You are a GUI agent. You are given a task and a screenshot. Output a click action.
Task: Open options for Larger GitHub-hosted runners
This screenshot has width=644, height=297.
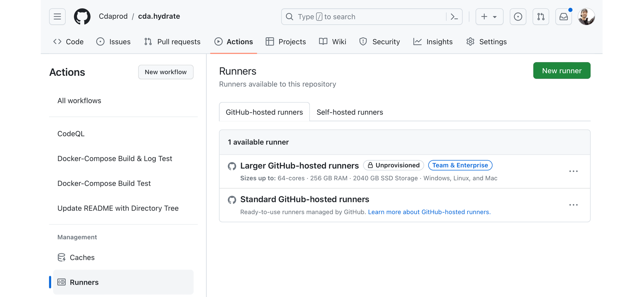[x=573, y=172]
